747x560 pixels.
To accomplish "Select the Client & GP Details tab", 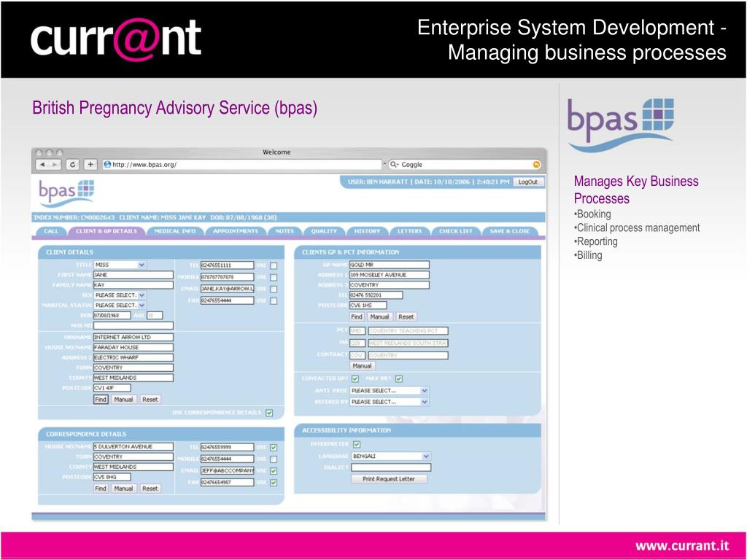I will (x=107, y=231).
